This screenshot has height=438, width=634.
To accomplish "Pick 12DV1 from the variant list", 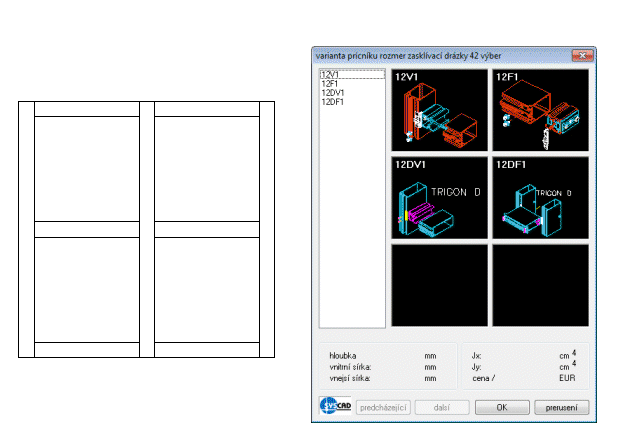I will (x=331, y=93).
